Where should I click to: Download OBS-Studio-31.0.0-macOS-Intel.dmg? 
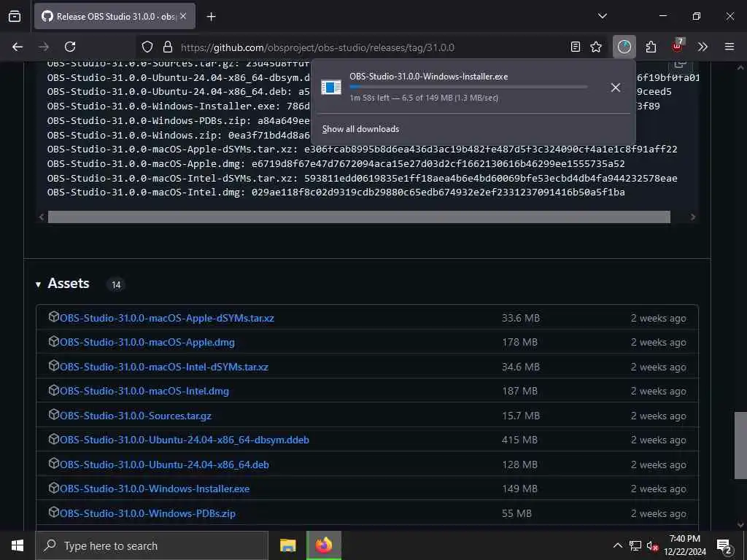(x=144, y=392)
